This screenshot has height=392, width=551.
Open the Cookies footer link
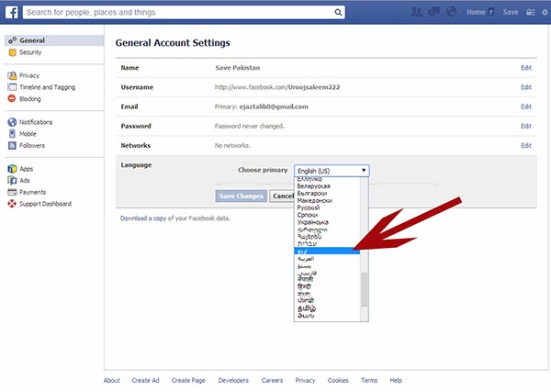338,380
